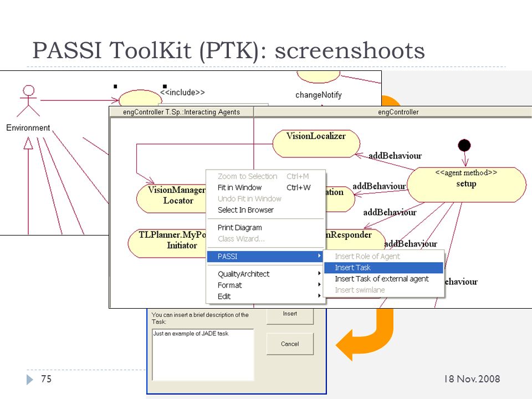Viewport: 532px width, 399px height.
Task: Choose Select In Browser menu entry
Action: 265,210
